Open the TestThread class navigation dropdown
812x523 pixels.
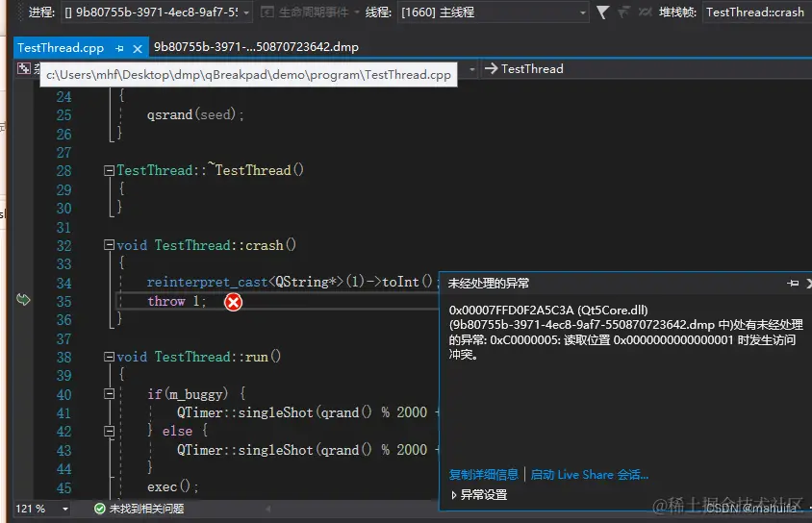pyautogui.click(x=647, y=69)
